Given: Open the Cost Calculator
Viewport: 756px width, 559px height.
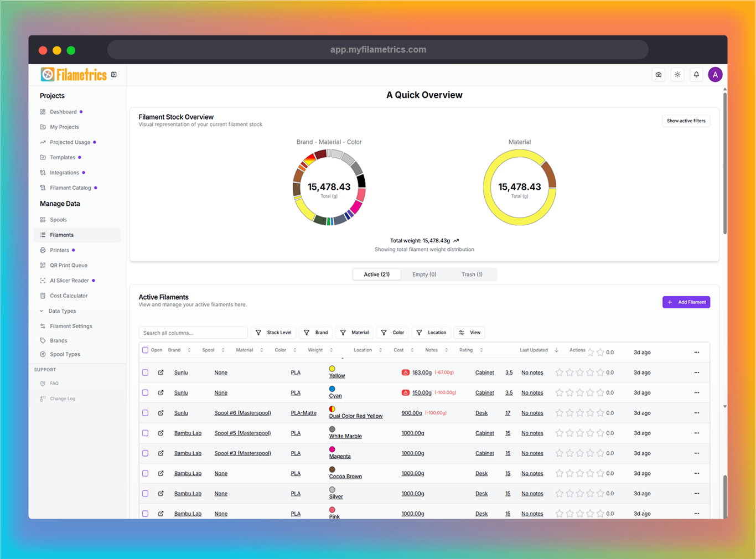Looking at the screenshot, I should (69, 296).
